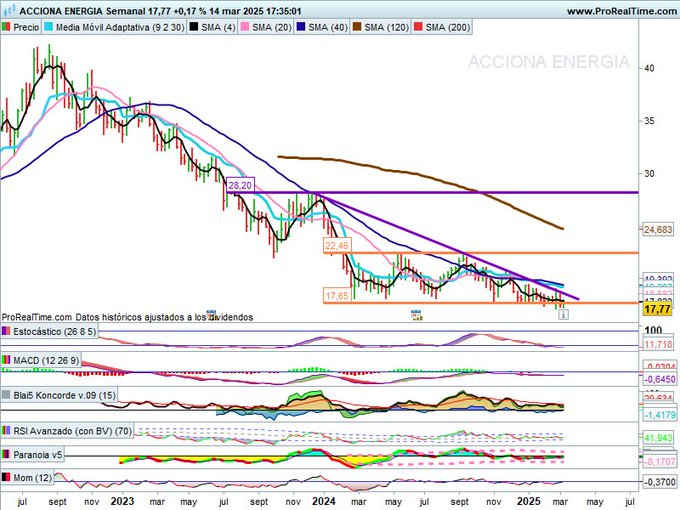Select the SMA (40) legend label

[x=328, y=27]
